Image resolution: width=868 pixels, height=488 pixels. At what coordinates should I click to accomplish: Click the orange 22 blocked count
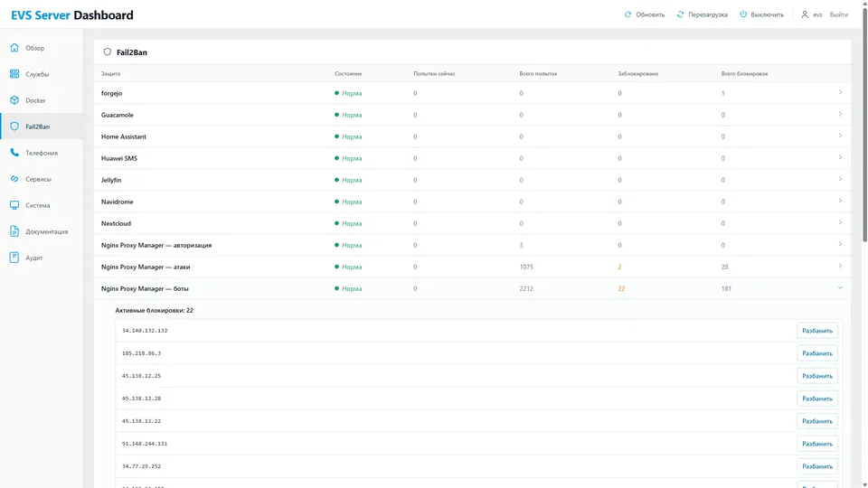(x=621, y=288)
